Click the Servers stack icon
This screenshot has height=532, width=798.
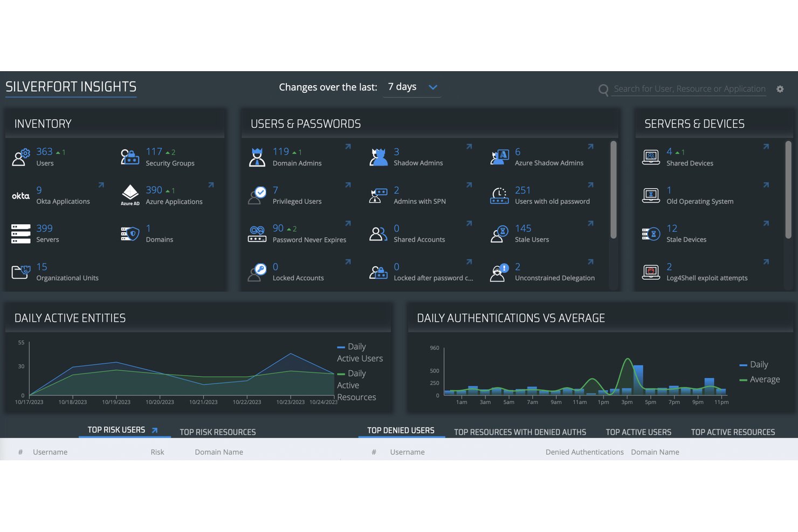tap(21, 234)
